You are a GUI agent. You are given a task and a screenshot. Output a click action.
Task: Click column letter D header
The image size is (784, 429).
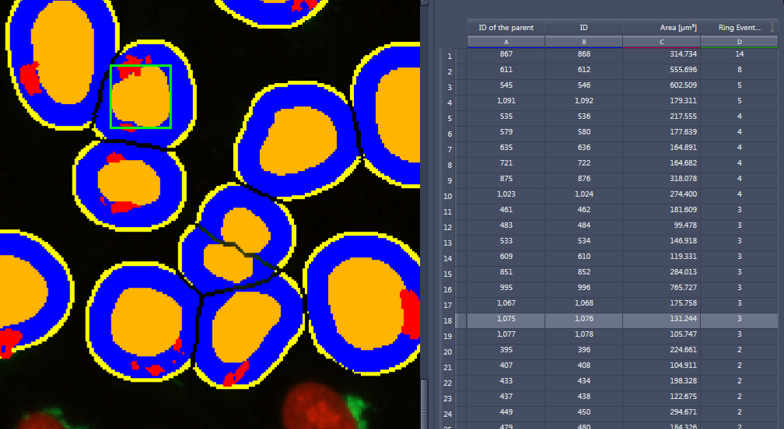pos(740,41)
